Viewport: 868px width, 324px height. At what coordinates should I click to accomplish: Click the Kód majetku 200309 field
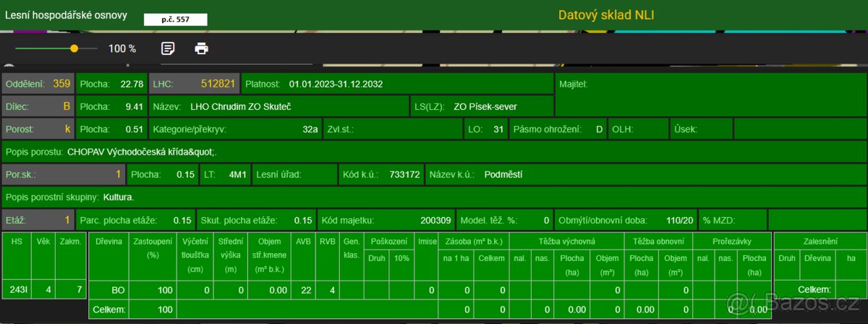[x=387, y=220]
